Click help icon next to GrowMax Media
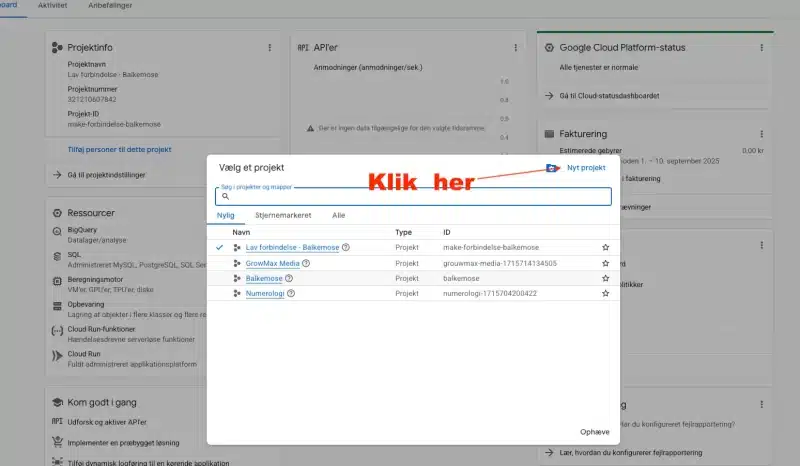Viewport: 800px width, 466px height. (306, 263)
